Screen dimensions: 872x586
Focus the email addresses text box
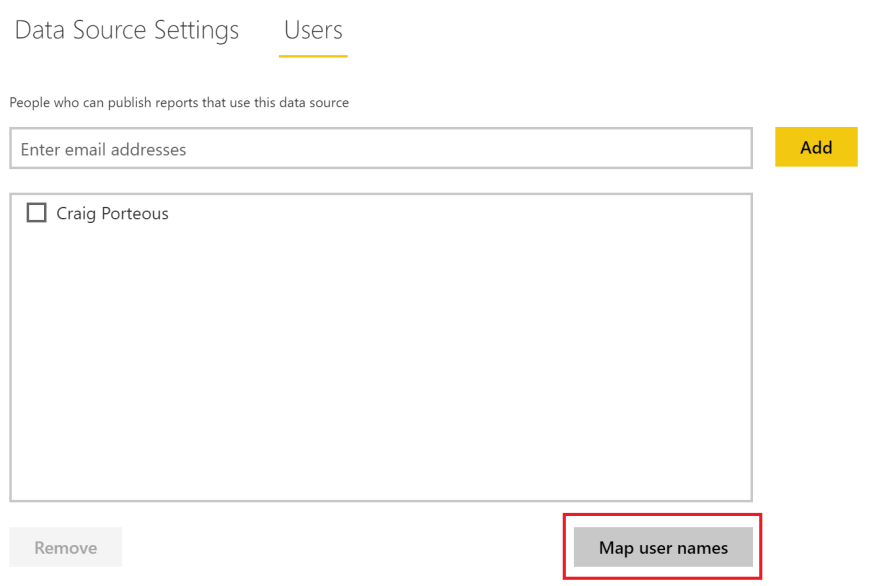click(380, 149)
